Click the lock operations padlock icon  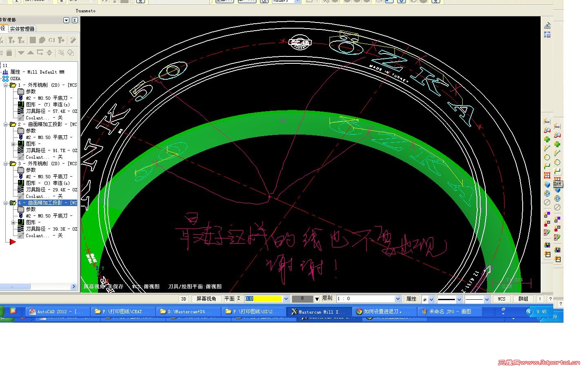point(9,53)
